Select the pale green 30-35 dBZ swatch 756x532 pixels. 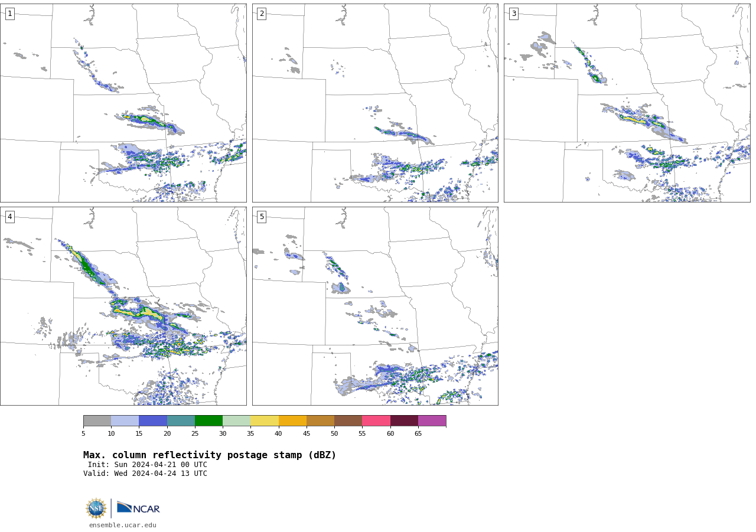[x=236, y=420]
